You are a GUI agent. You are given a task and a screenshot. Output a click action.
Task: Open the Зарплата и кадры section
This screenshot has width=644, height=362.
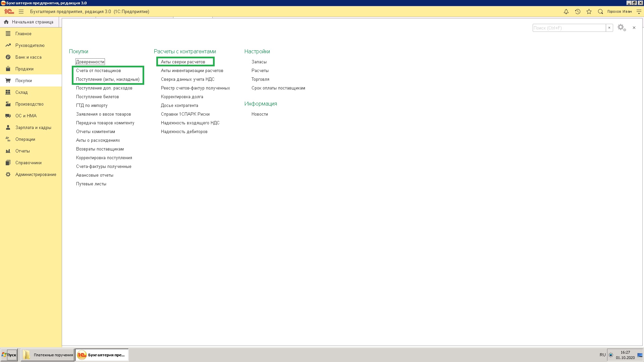tap(33, 128)
